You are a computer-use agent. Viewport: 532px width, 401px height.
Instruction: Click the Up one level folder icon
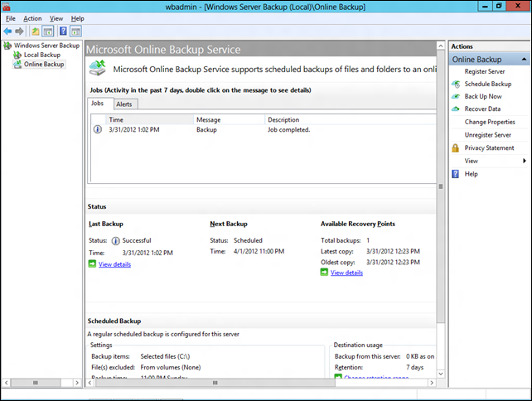pos(36,31)
